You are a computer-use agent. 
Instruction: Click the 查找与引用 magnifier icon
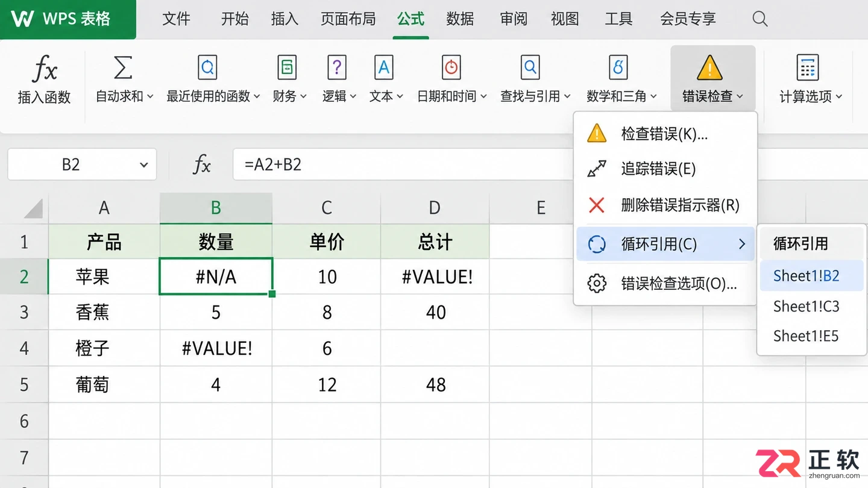tap(530, 67)
